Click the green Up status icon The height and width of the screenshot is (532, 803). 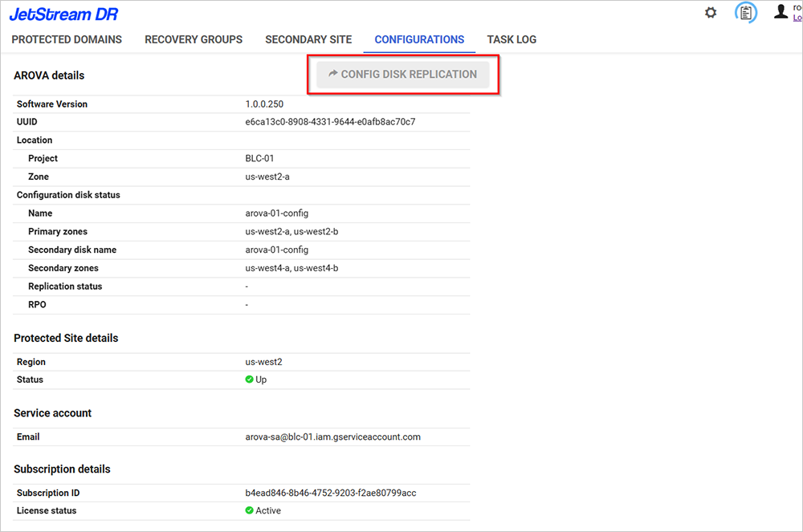(250, 380)
